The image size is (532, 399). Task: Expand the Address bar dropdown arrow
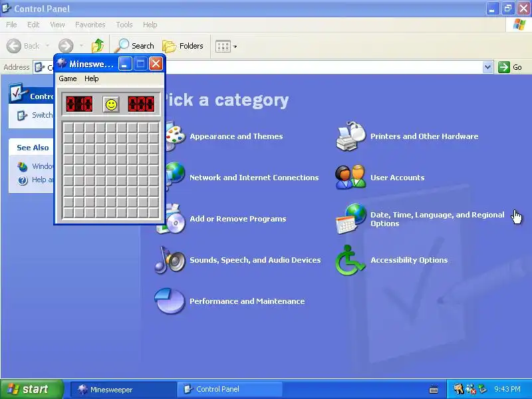coord(487,67)
